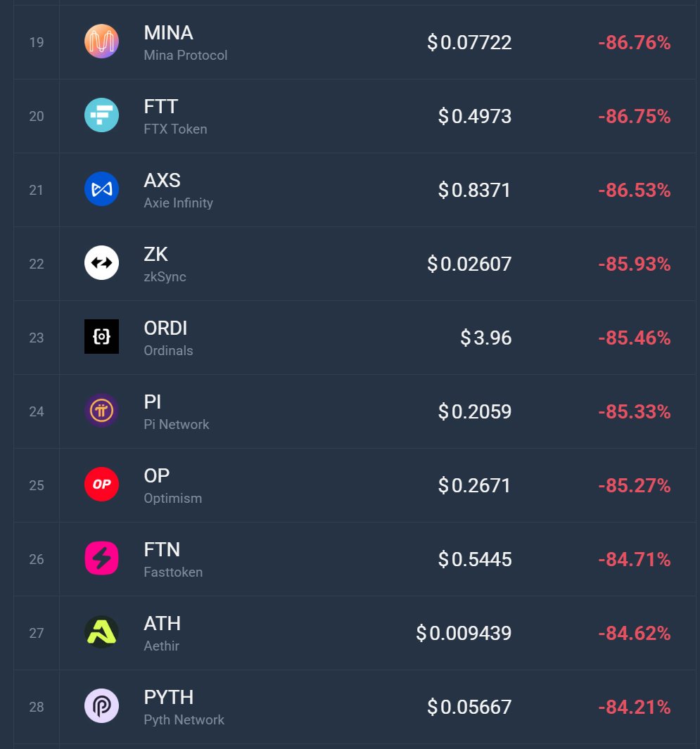Click the FTN percentage change -84.71%
The width and height of the screenshot is (700, 749).
tap(634, 559)
